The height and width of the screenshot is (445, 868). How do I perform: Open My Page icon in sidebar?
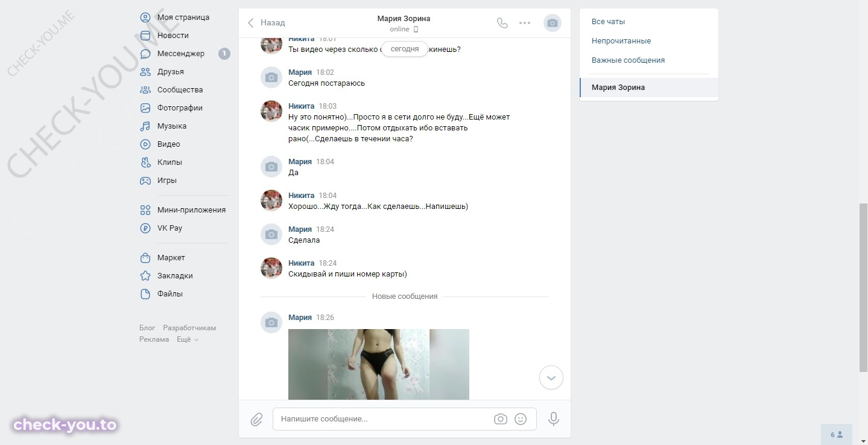tap(145, 18)
